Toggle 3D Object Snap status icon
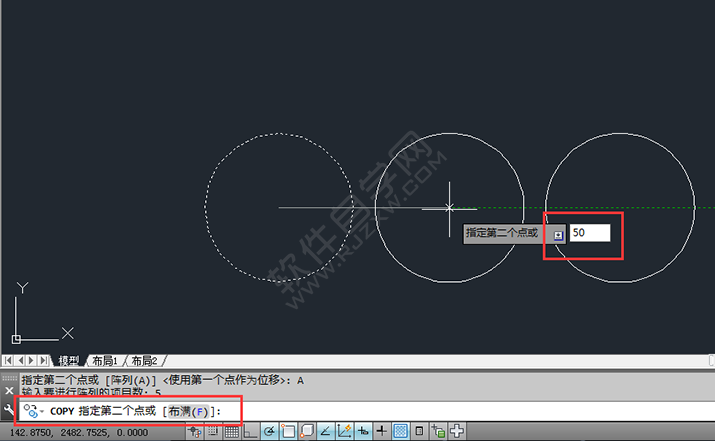715x441 pixels. [307, 431]
